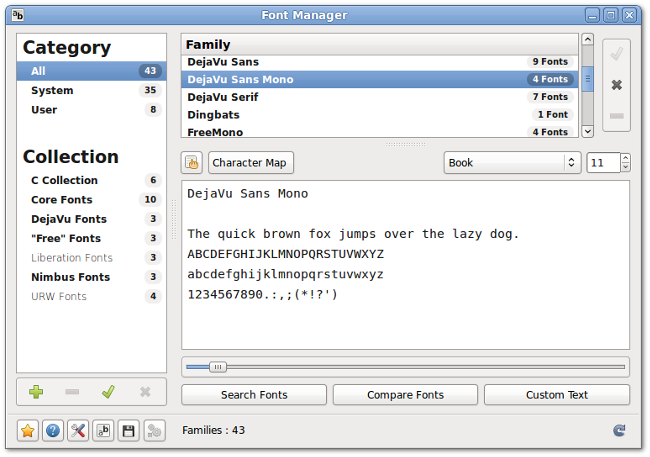Click the Font Manager app icon in the title bar
Viewport: 650px width, 457px height.
pos(17,15)
